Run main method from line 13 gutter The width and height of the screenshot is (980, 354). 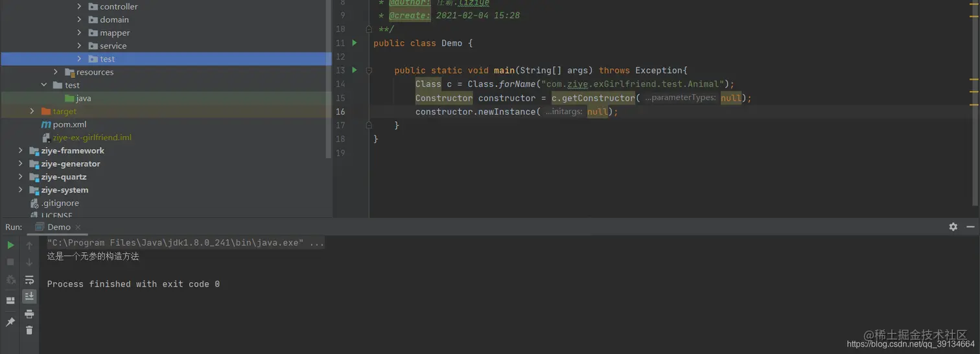pyautogui.click(x=355, y=69)
